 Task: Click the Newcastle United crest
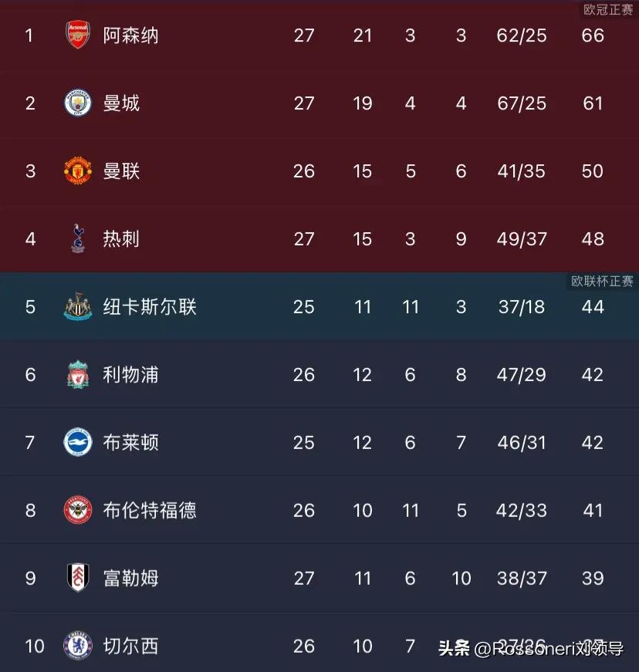coord(78,306)
